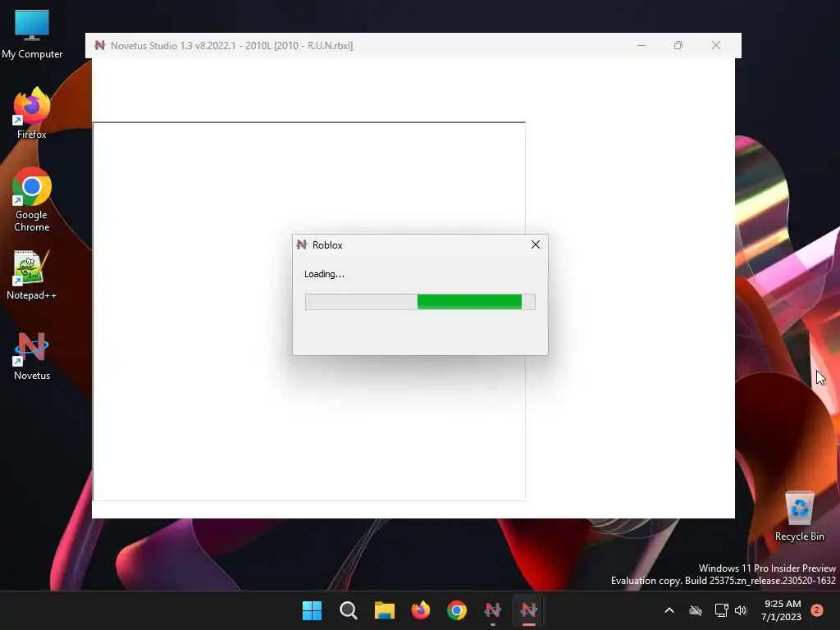840x630 pixels.
Task: Open the My Computer desktop icon
Action: pyautogui.click(x=32, y=34)
